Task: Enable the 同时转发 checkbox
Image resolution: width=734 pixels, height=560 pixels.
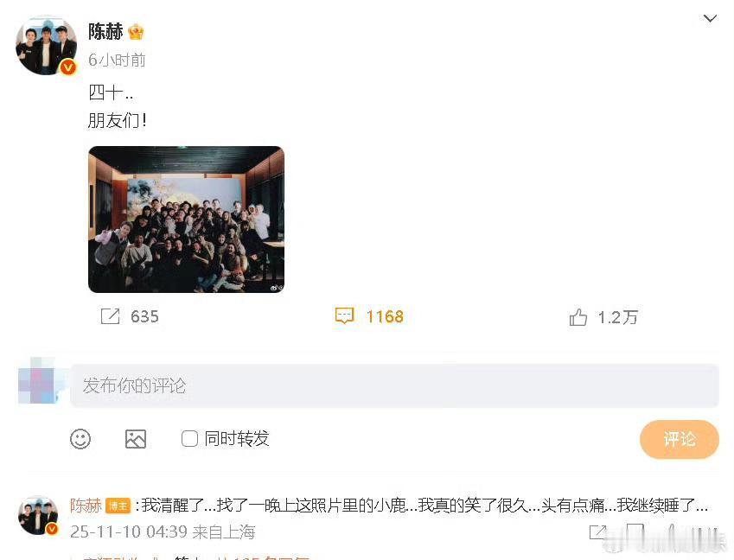Action: (189, 439)
